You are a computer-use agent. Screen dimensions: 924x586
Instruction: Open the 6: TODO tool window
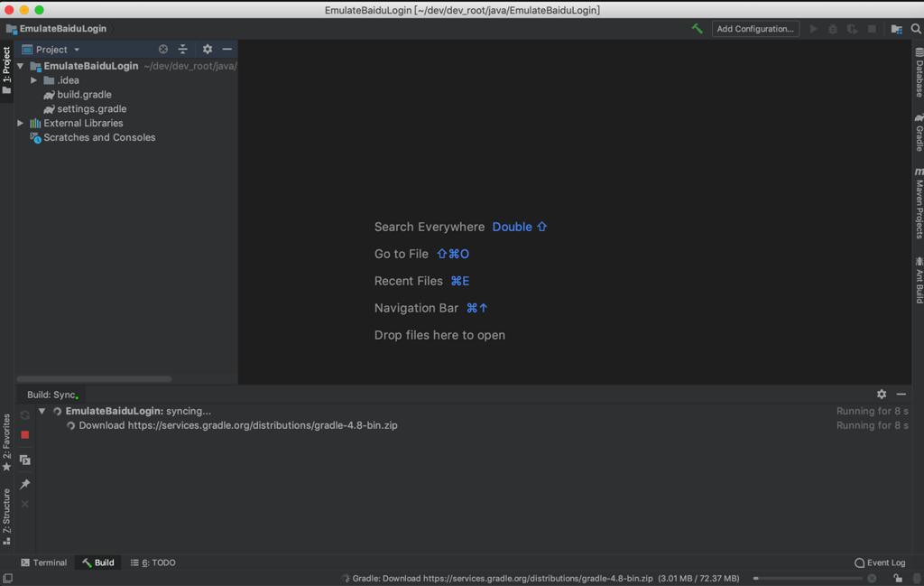click(152, 563)
